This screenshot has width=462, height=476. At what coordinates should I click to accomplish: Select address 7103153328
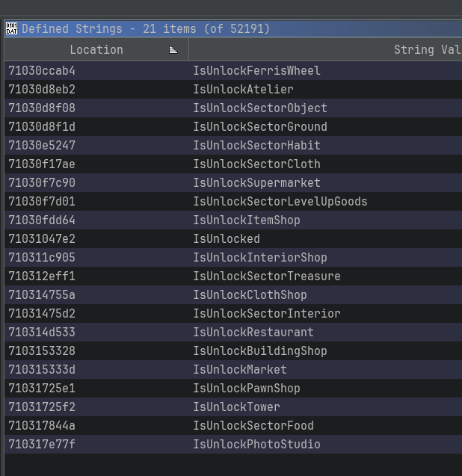pos(42,351)
